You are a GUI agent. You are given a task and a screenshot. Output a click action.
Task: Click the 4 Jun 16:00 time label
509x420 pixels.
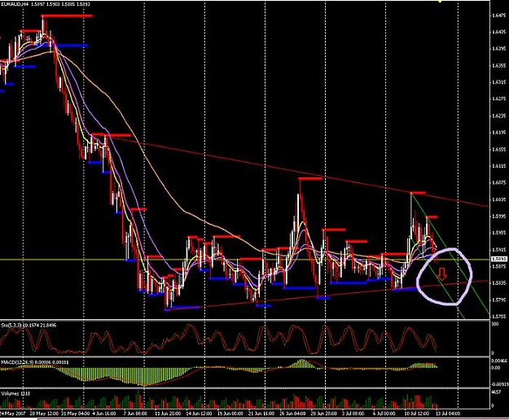tap(104, 413)
